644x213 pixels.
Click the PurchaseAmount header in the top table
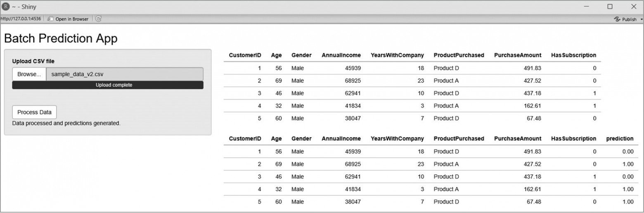[517, 55]
